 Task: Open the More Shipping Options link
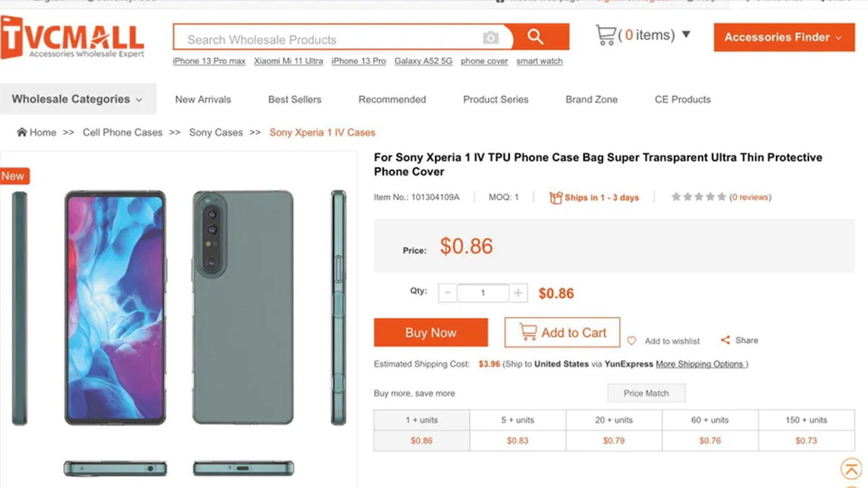click(x=701, y=364)
